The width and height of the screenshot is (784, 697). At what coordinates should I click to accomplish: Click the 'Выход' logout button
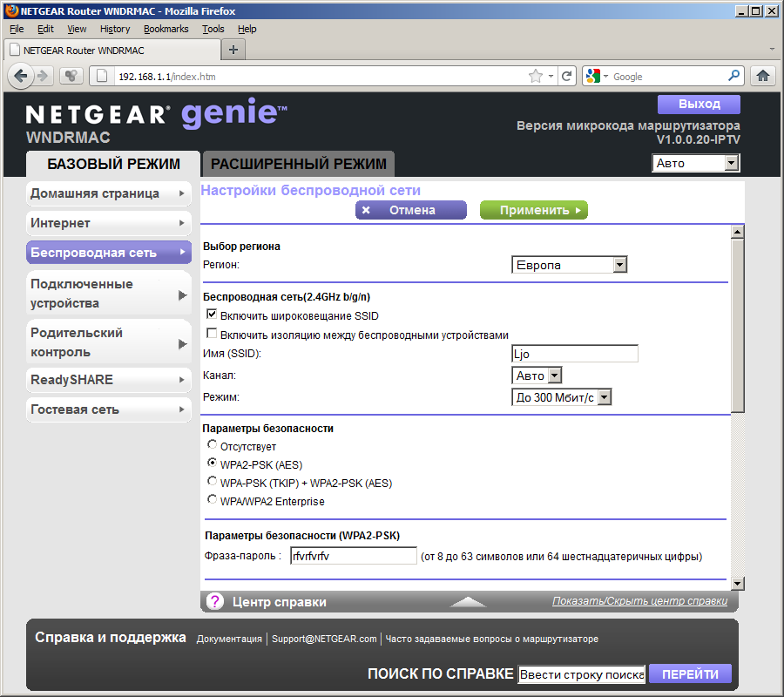(x=699, y=104)
